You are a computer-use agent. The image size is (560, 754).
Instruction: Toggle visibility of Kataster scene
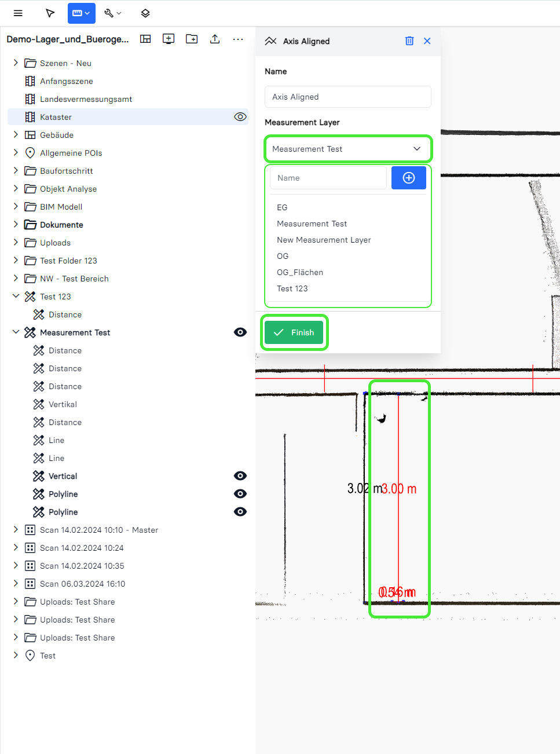240,117
